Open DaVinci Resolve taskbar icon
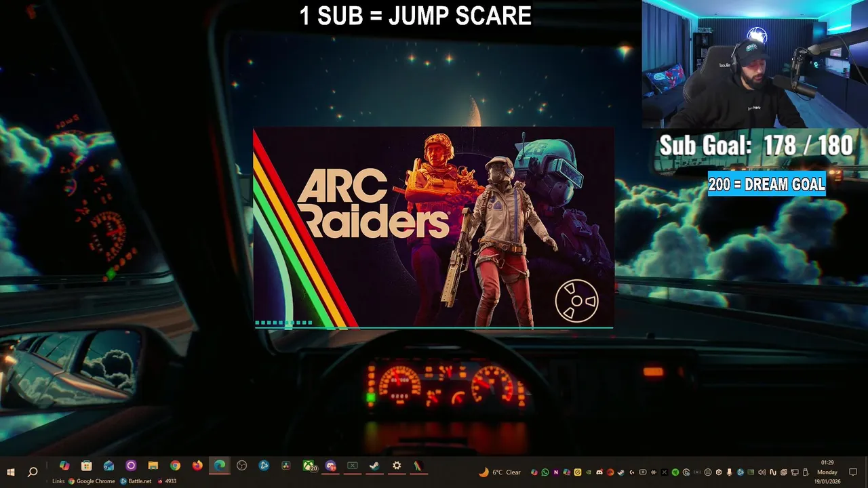868x488 pixels. pos(286,466)
